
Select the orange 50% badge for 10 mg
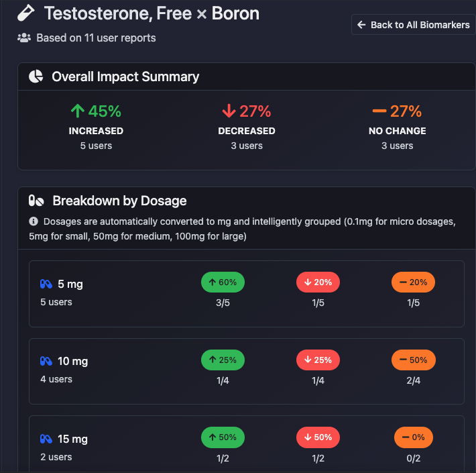[413, 360]
